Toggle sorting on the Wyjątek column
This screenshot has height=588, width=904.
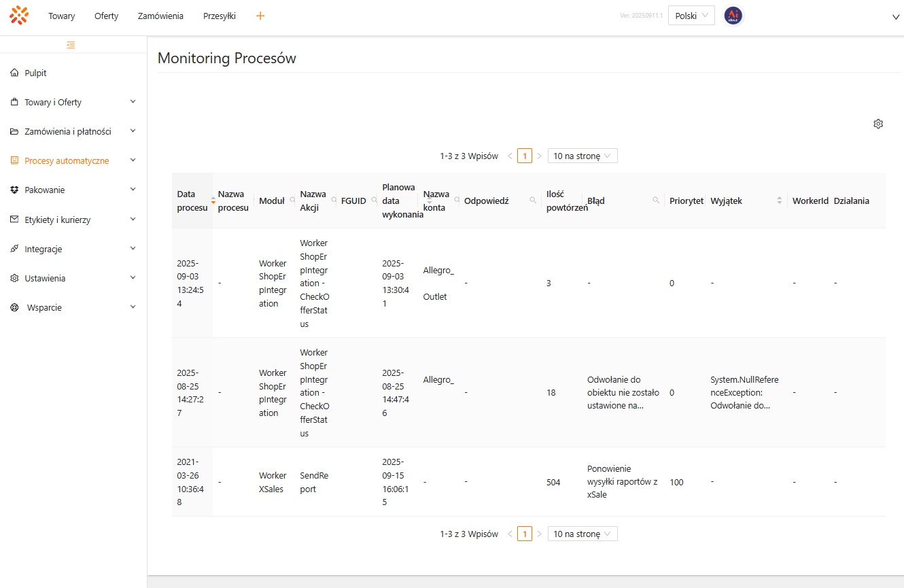(x=779, y=201)
